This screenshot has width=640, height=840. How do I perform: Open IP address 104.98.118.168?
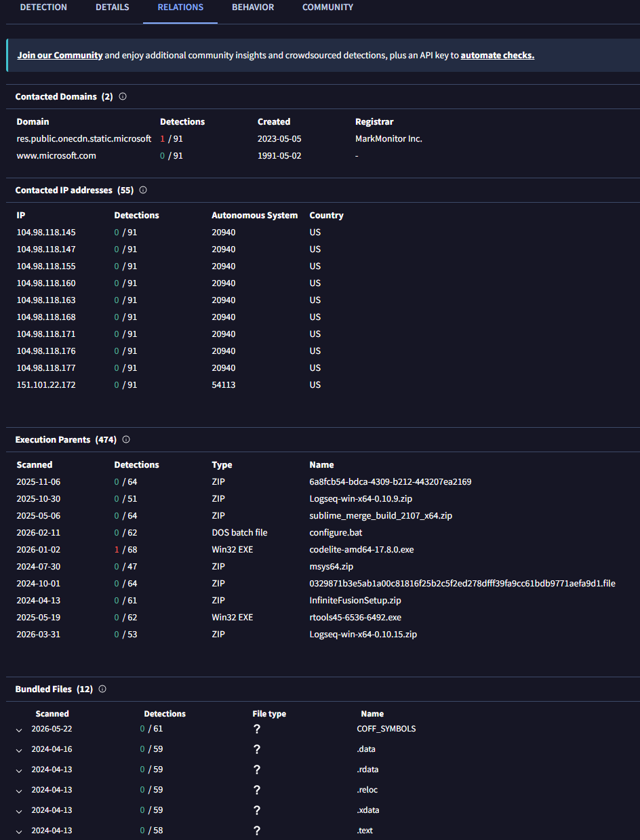coord(46,317)
